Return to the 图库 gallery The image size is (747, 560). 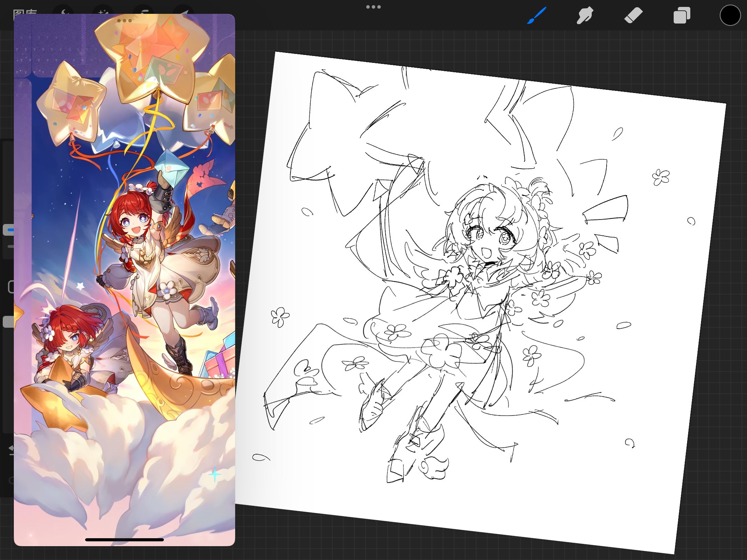coord(24,11)
